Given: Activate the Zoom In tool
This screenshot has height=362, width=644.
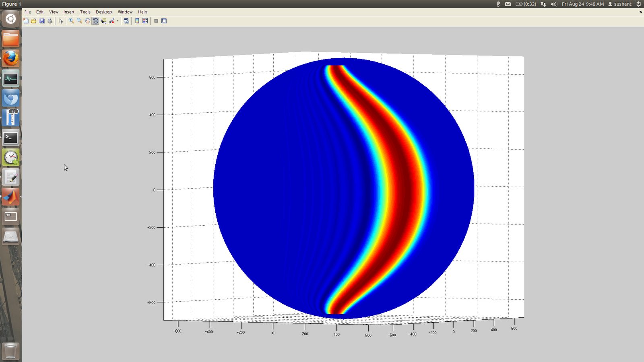Looking at the screenshot, I should click(x=71, y=21).
